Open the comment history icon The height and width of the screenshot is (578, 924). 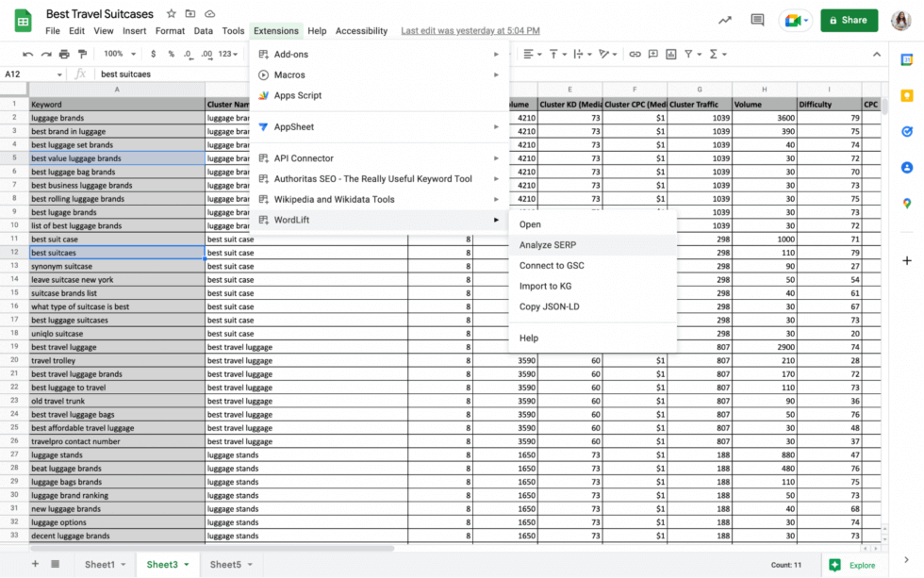click(757, 20)
